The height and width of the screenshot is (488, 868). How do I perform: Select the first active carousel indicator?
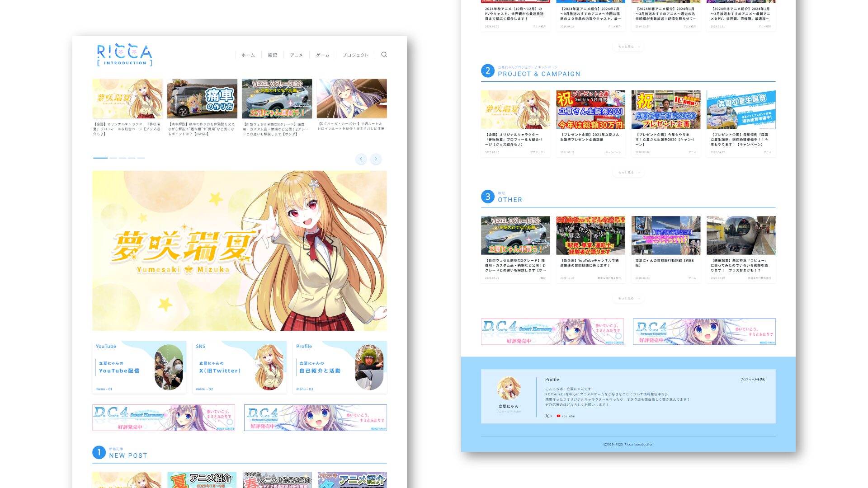tap(100, 158)
